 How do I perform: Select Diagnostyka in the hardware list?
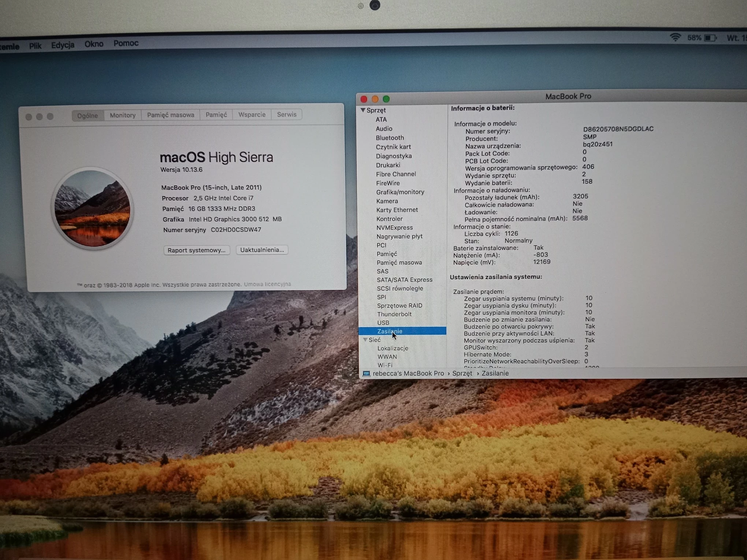[x=394, y=156]
